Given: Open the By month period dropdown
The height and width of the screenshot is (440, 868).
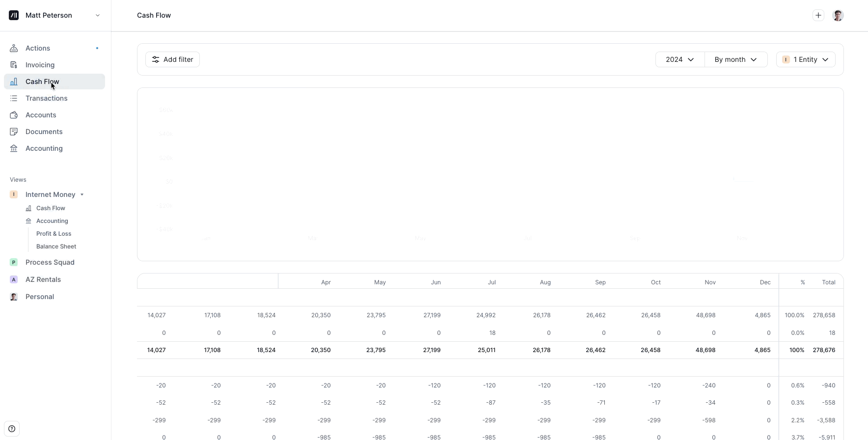Looking at the screenshot, I should pos(735,59).
